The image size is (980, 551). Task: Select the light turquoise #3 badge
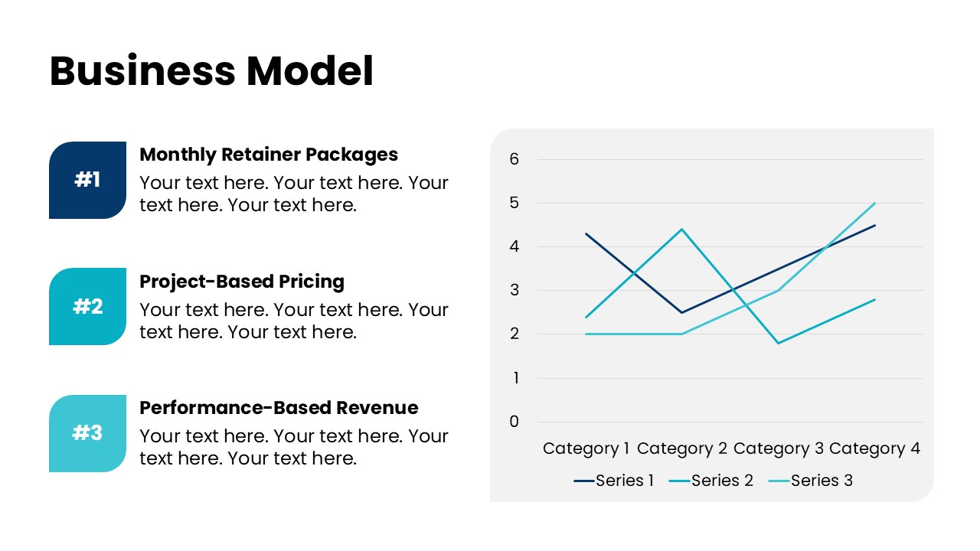click(87, 433)
